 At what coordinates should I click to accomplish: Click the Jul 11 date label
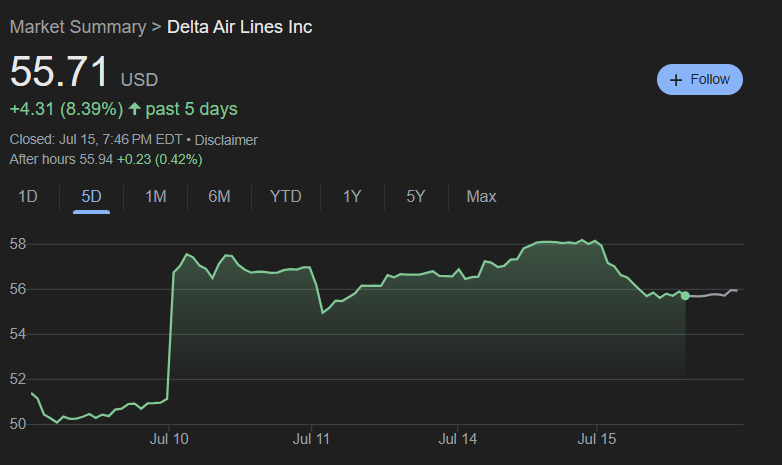312,438
